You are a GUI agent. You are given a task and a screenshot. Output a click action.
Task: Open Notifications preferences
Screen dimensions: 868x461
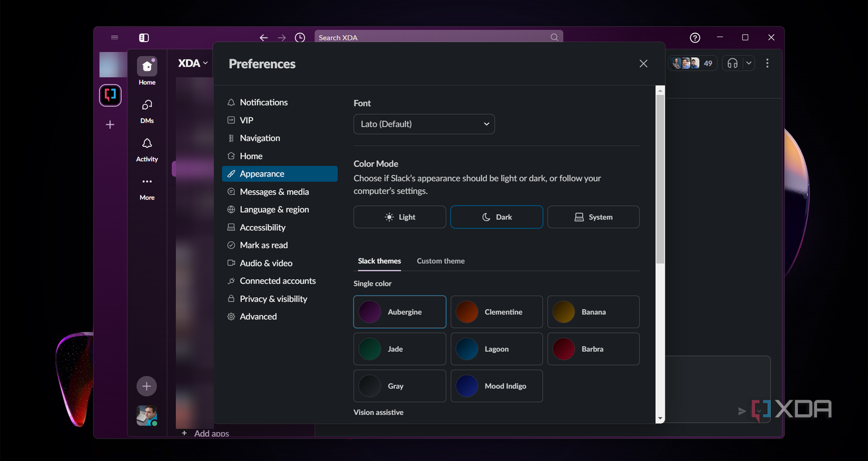click(280, 102)
